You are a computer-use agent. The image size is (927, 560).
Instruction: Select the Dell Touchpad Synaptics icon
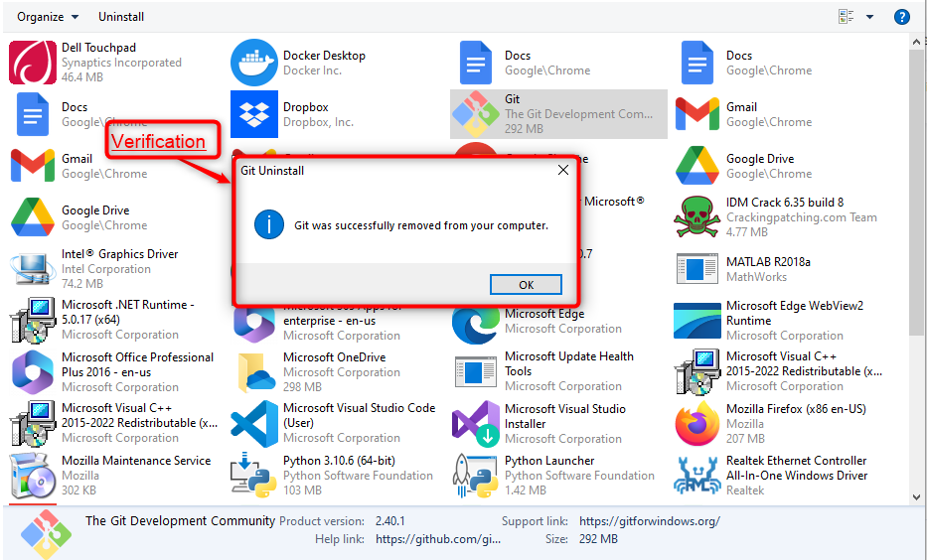pos(32,63)
